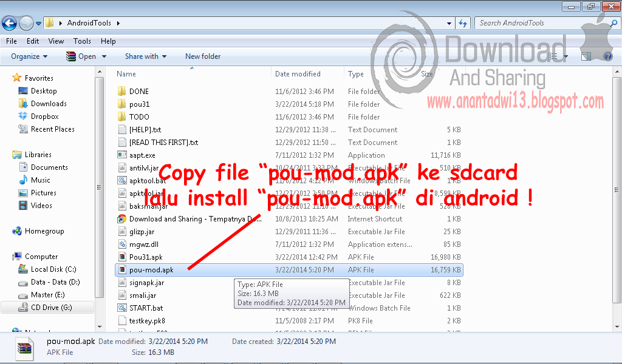
Task: Select Desktop in Favorites
Action: point(44,91)
